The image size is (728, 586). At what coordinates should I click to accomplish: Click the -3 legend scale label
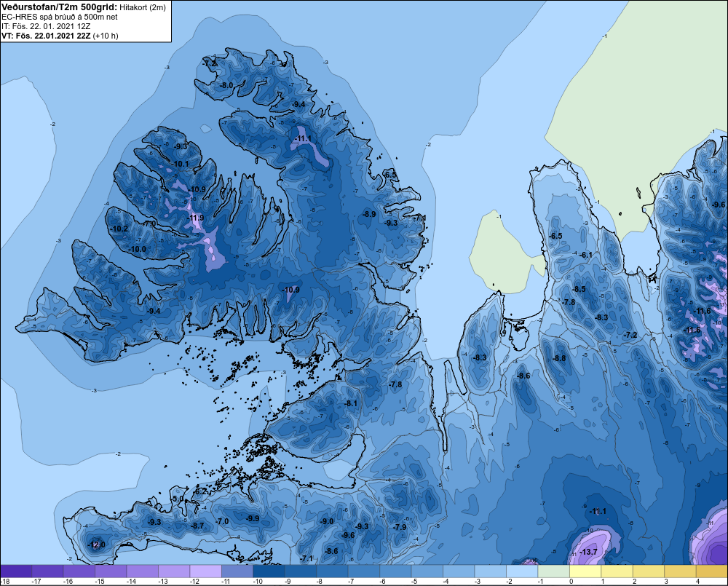click(478, 581)
